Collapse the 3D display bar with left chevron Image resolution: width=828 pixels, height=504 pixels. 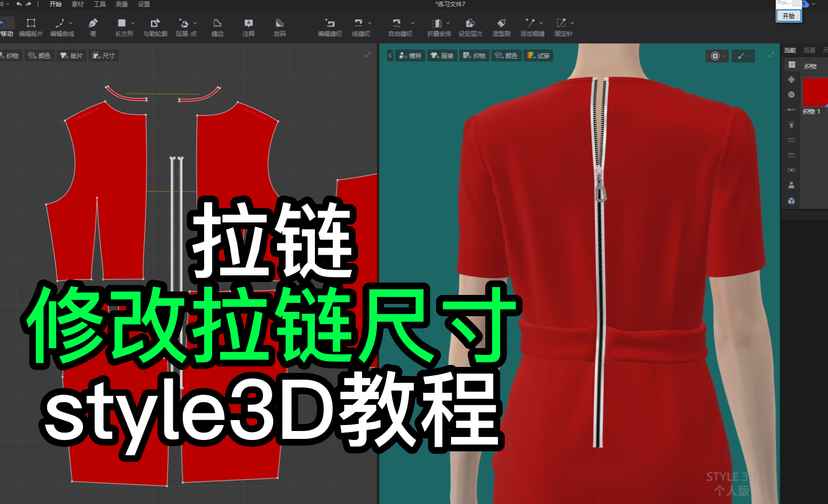(x=390, y=56)
